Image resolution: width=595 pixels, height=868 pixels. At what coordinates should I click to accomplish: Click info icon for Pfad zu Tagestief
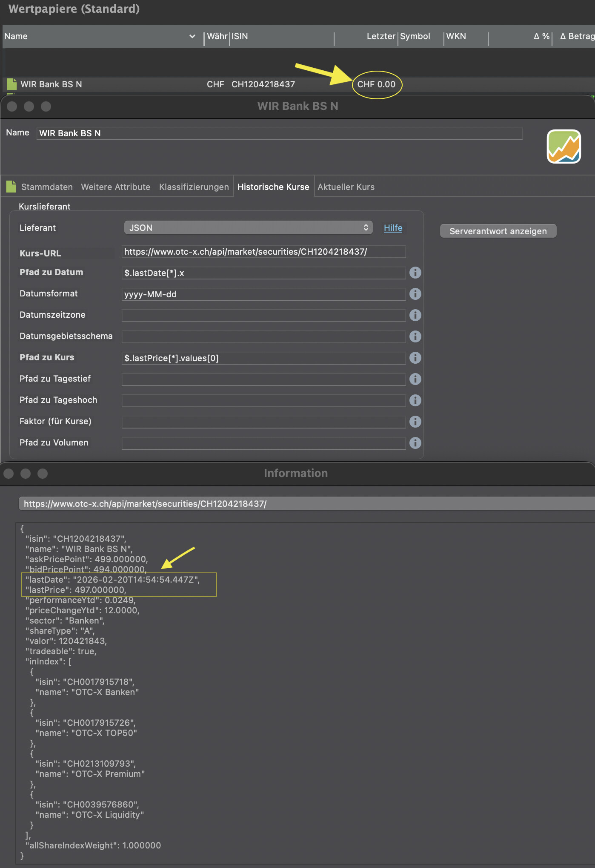click(x=415, y=379)
